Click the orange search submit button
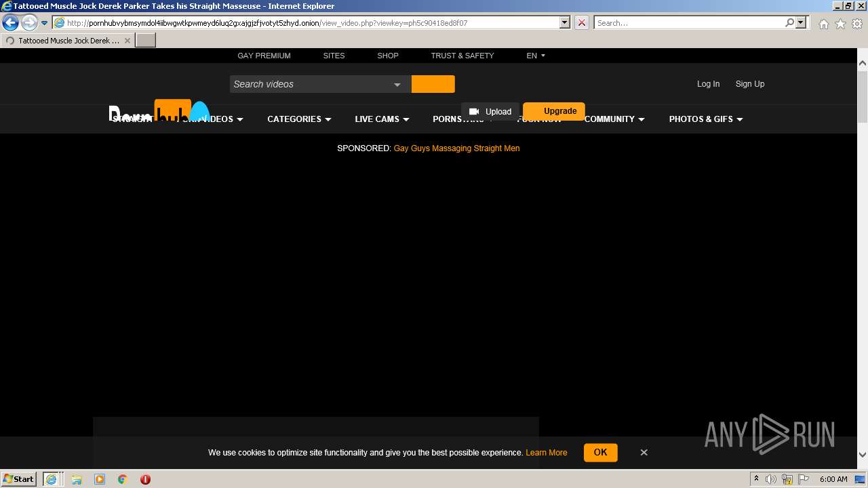This screenshot has width=868, height=488. coord(433,84)
